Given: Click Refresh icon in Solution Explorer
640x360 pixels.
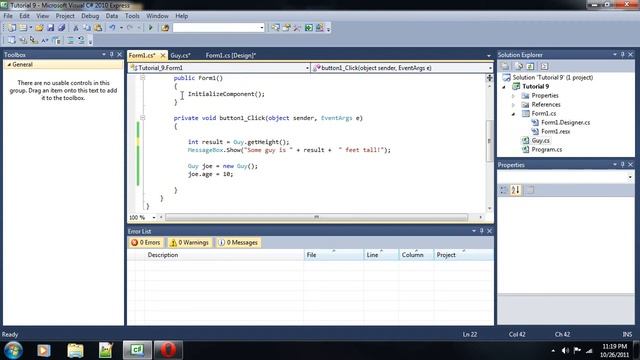Looking at the screenshot, I should 530,66.
